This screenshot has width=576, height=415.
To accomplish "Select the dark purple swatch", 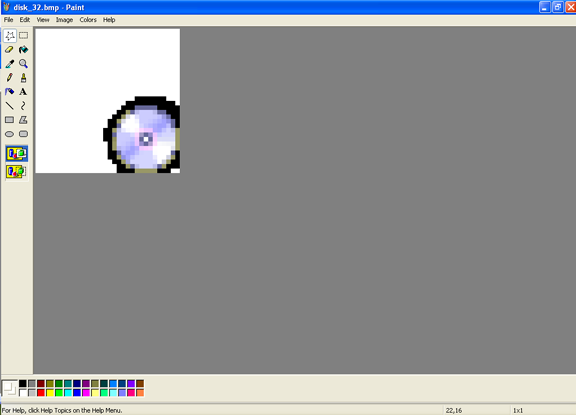I will pos(86,384).
